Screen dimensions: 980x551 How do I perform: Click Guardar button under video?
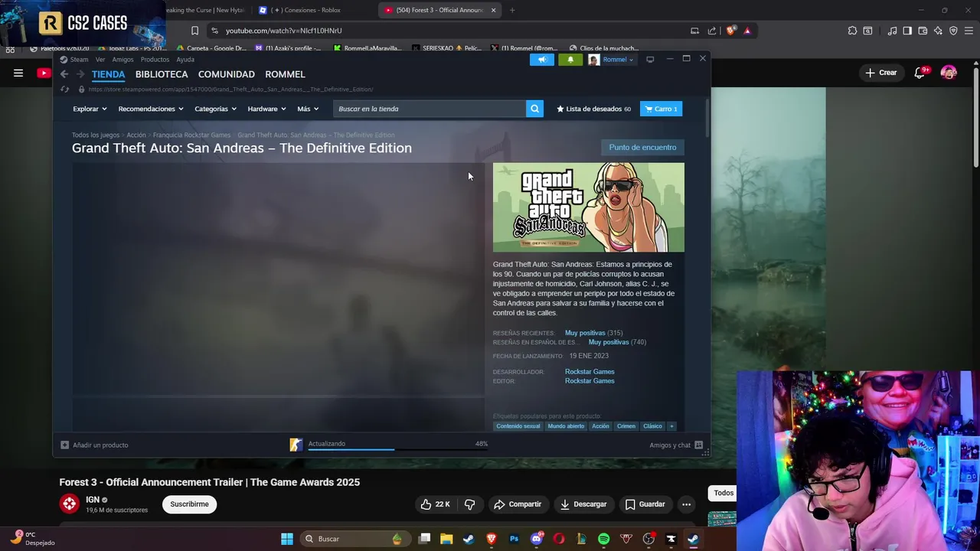[x=645, y=504]
